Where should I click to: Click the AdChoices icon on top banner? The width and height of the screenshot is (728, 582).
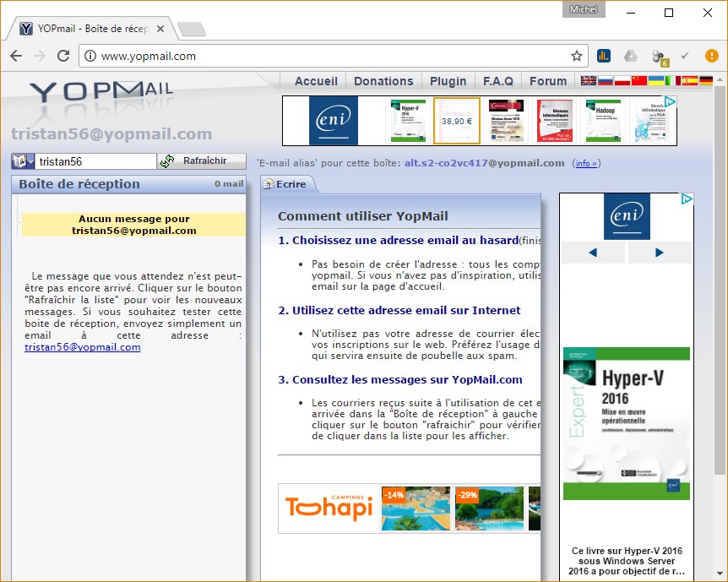(x=670, y=101)
